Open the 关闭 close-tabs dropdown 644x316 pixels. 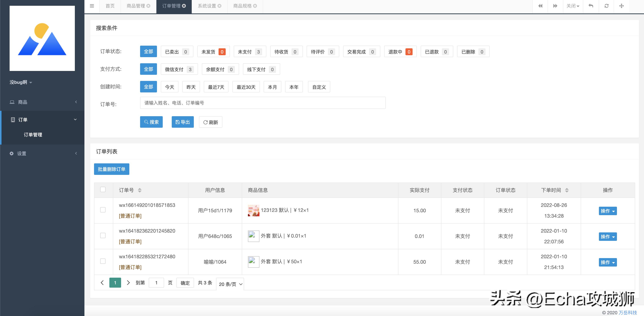(573, 6)
